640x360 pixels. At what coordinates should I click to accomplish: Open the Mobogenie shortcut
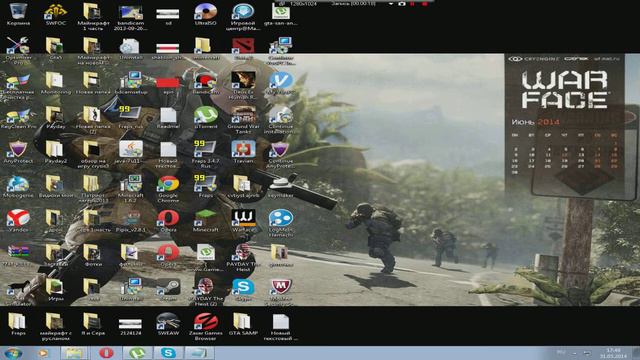pos(18,186)
